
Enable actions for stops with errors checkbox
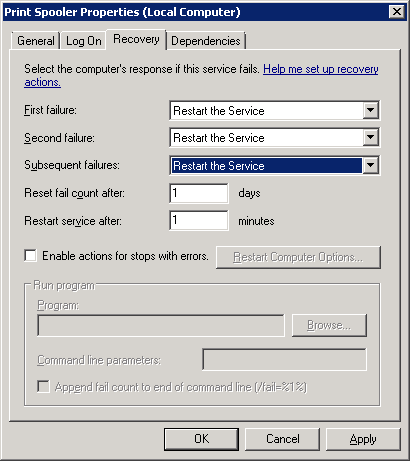pos(30,256)
